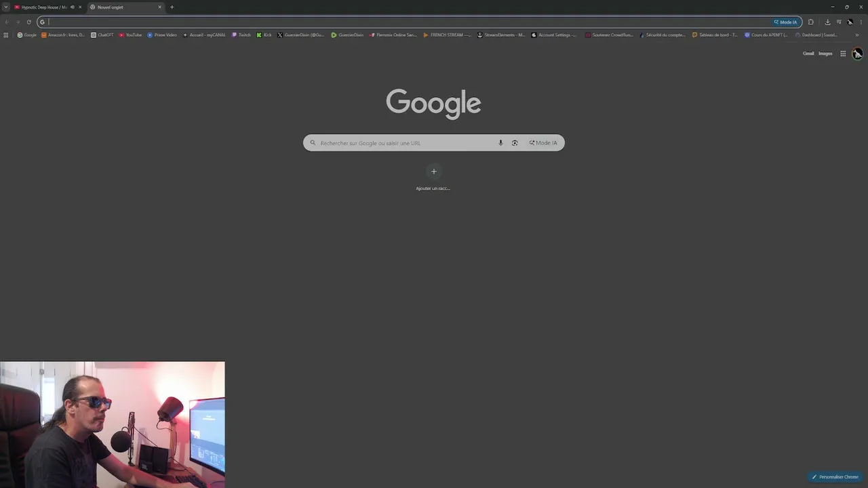868x488 pixels.
Task: Open Chrome three-dot menu
Action: coord(861,22)
